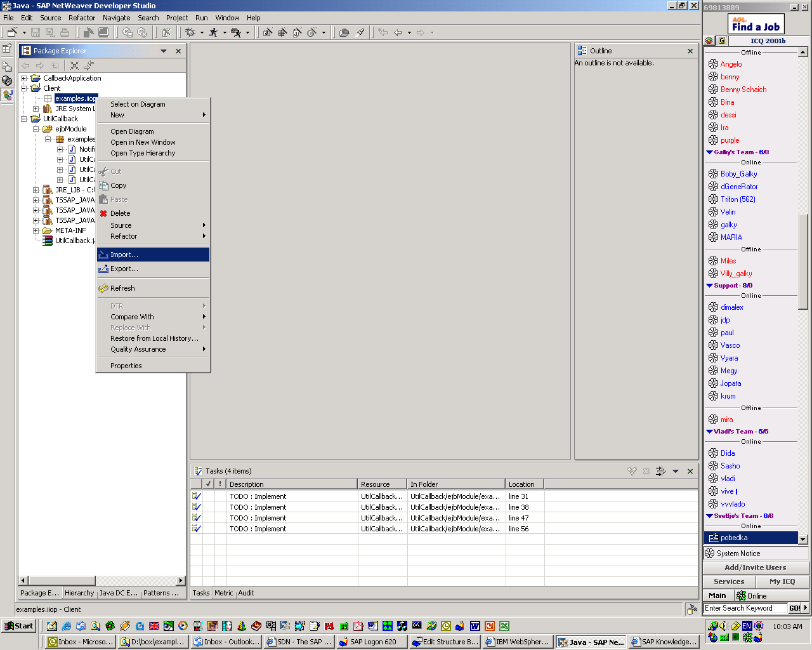This screenshot has height=650, width=812.
Task: Click the ICQ GO! search button
Action: (794, 608)
